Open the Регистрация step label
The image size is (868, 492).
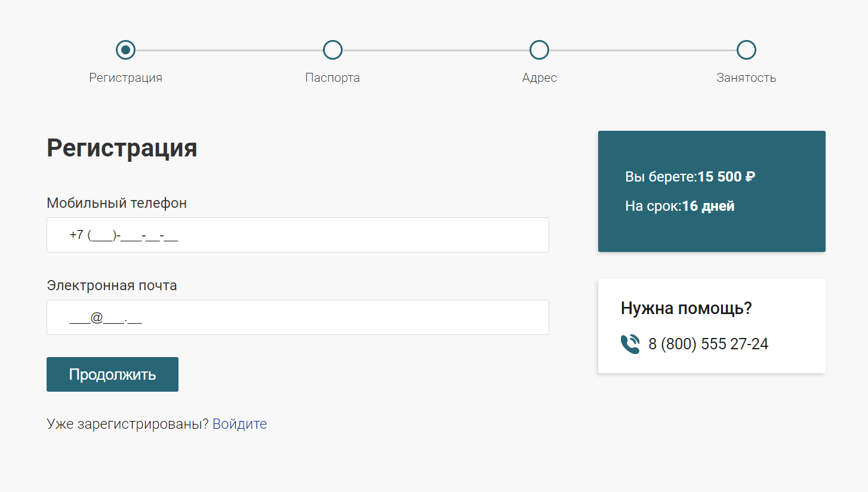(x=125, y=78)
